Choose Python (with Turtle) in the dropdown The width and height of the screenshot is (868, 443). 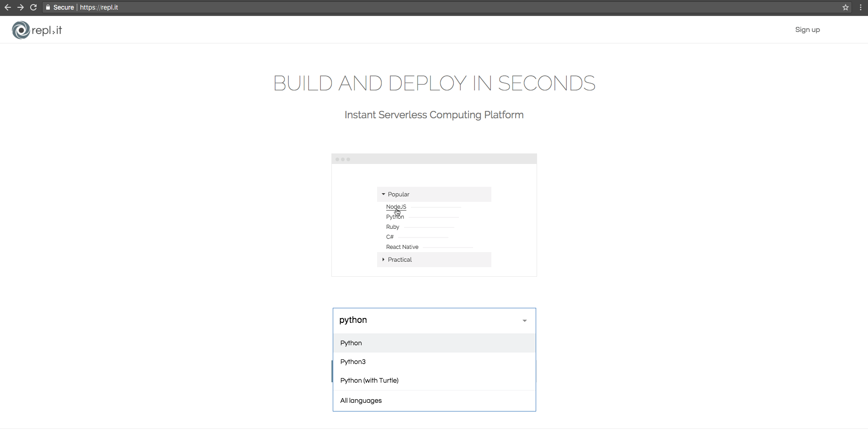point(434,380)
